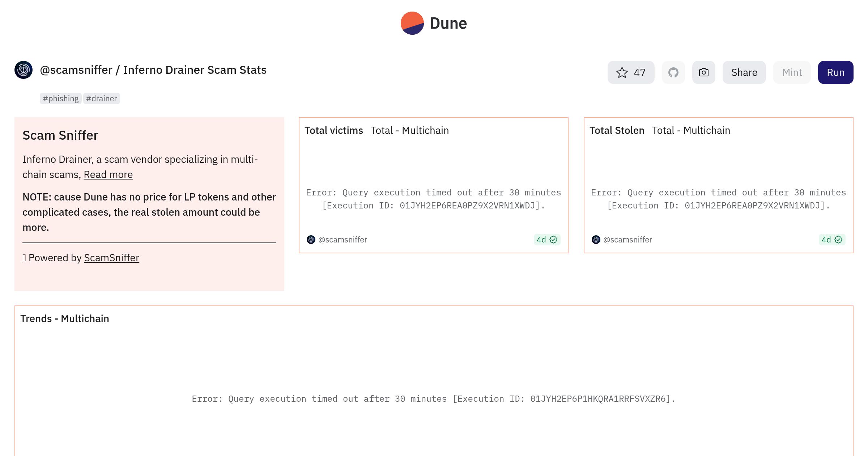Click scamsniffer avatar in Total victims card
Viewport: 868px width, 456px height.
[311, 240]
